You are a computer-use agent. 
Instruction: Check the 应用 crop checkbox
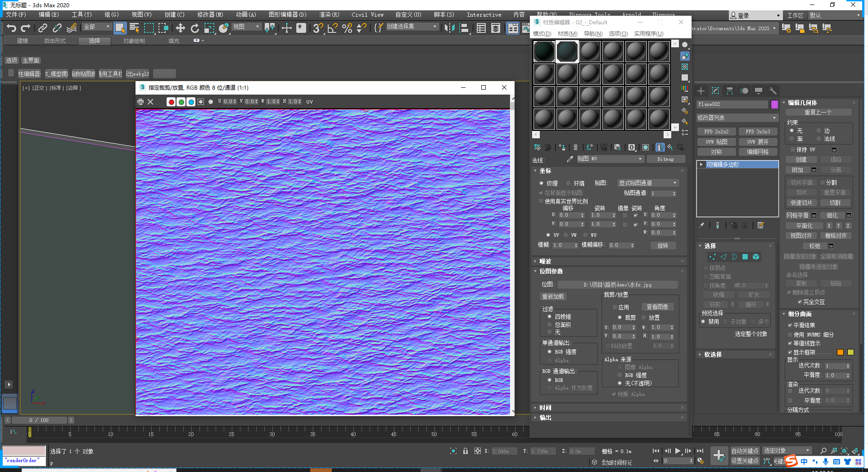[615, 307]
